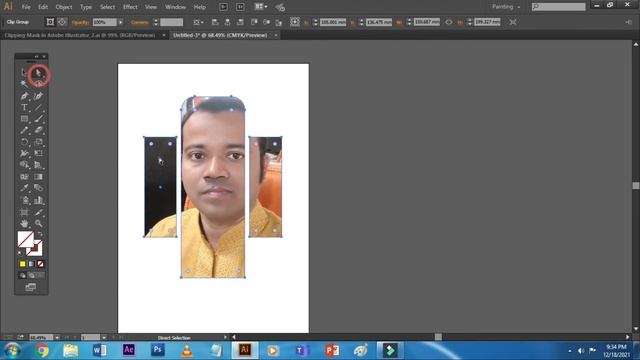Select the Pencil tool

coord(24,130)
